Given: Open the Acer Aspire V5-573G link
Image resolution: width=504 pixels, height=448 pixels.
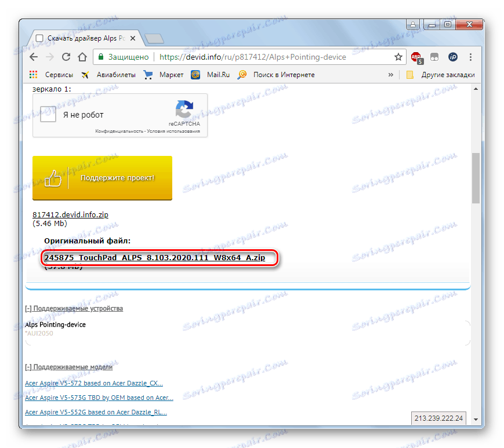Looking at the screenshot, I should (x=99, y=398).
